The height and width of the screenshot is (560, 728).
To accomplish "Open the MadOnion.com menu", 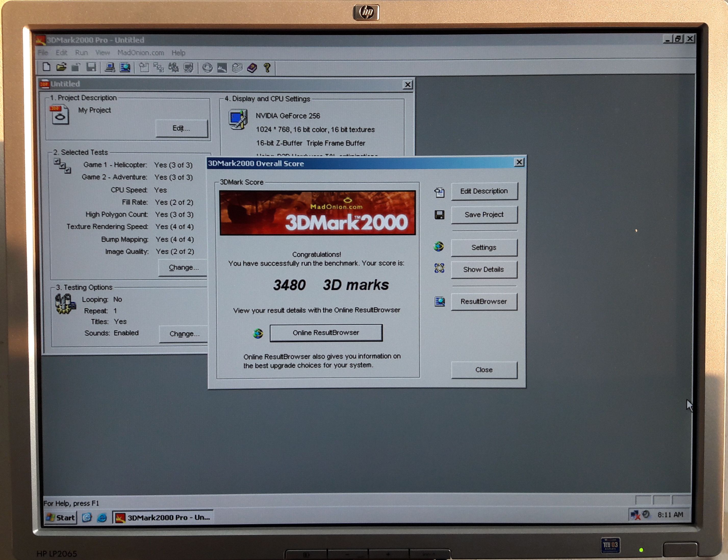I will (x=141, y=53).
